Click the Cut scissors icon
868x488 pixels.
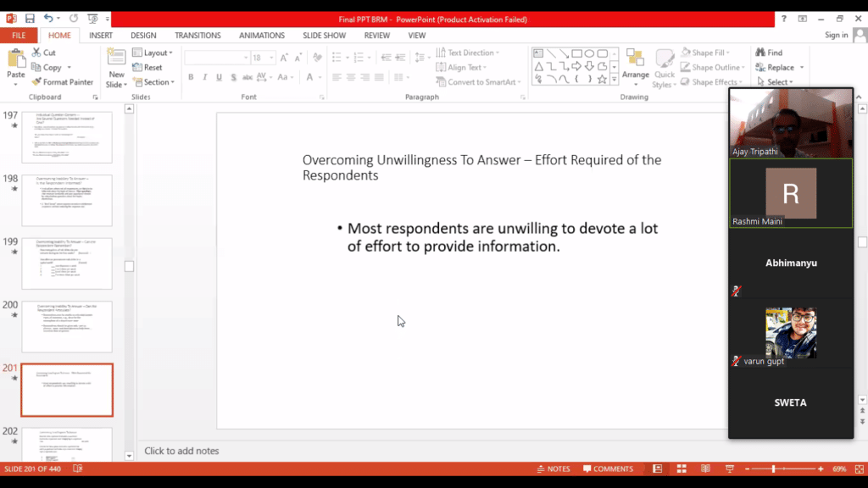pos(36,53)
